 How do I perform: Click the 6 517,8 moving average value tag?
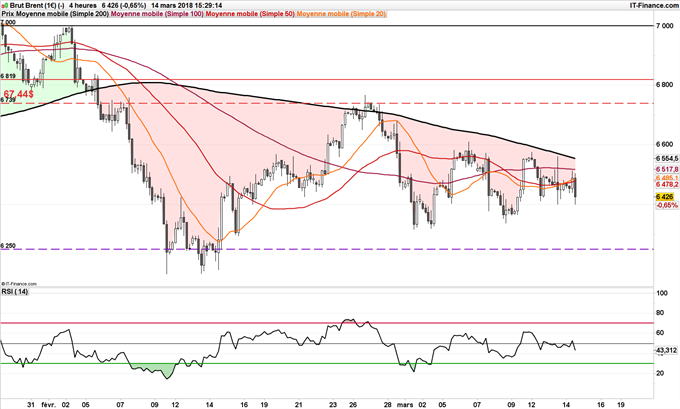click(667, 169)
